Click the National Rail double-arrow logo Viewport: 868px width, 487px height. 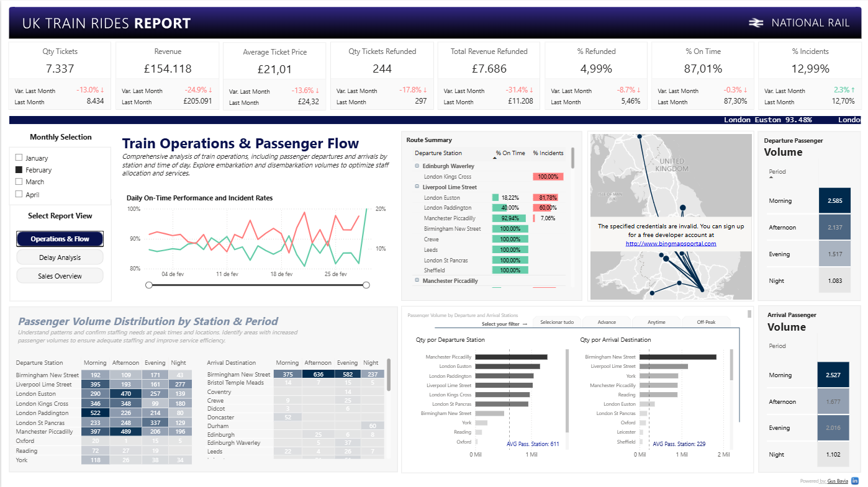point(756,23)
